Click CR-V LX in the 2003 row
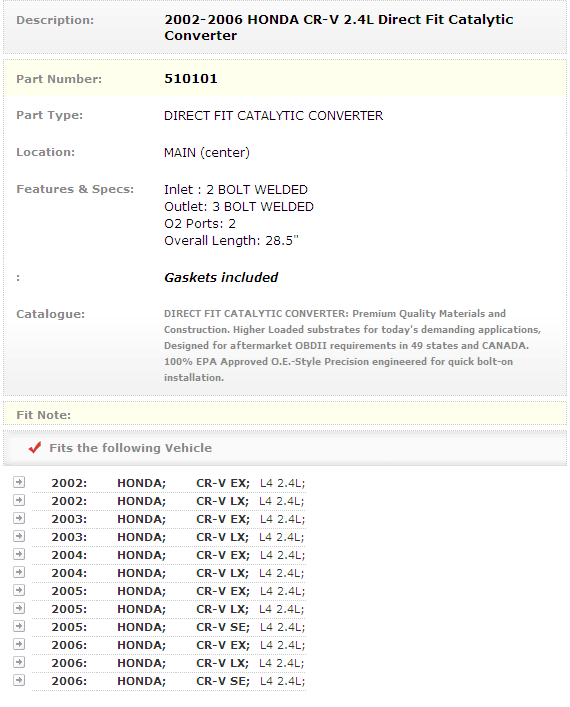 pyautogui.click(x=222, y=537)
